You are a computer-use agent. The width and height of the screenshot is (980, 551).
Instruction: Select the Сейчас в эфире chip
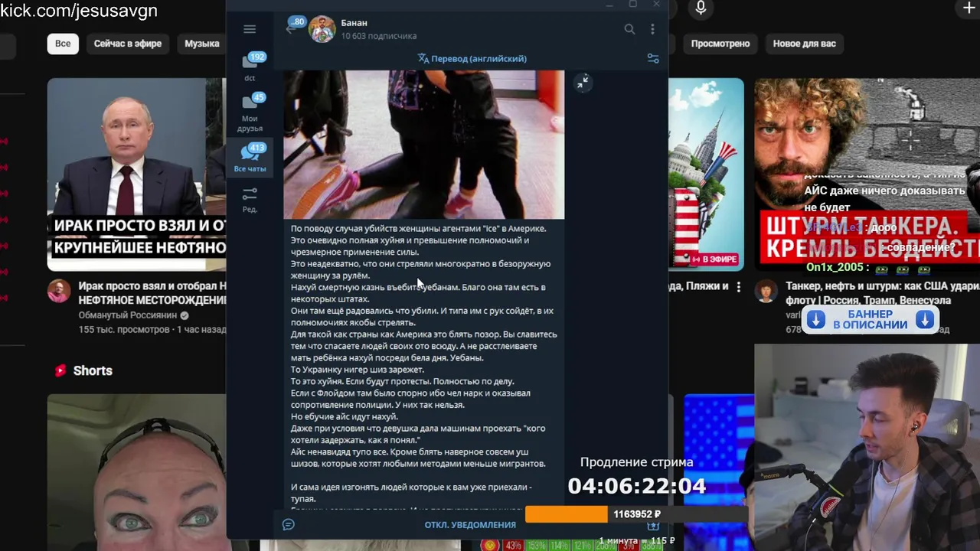point(128,44)
